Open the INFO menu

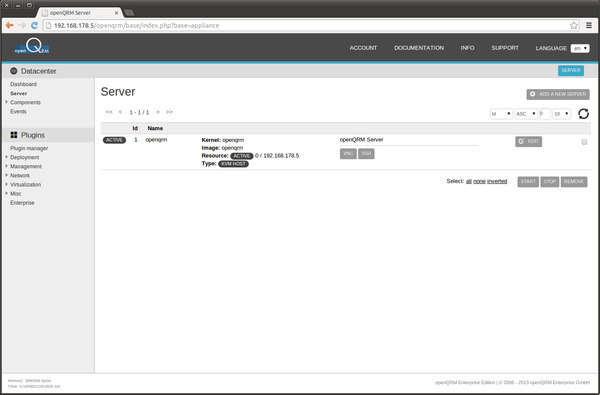coord(467,48)
